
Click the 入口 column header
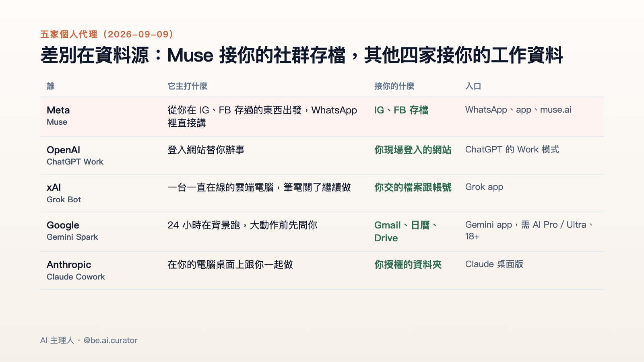click(473, 86)
